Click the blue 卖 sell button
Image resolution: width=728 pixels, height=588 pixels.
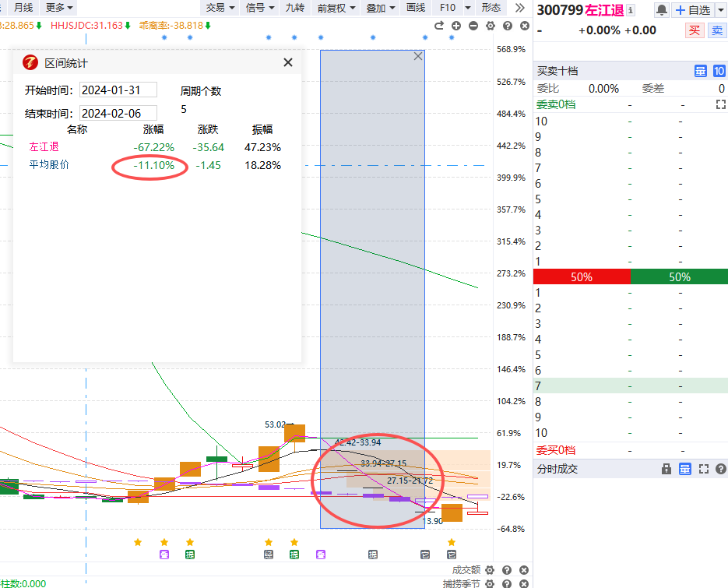tap(717, 30)
